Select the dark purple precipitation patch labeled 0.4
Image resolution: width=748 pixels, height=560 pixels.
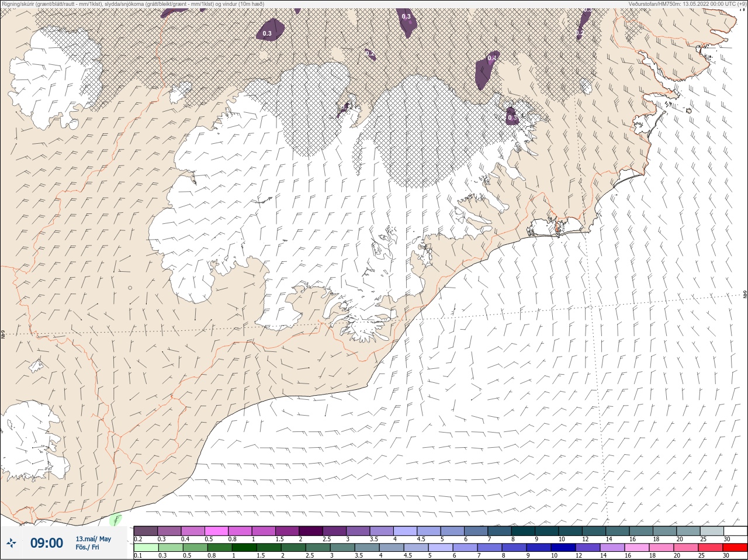(487, 69)
